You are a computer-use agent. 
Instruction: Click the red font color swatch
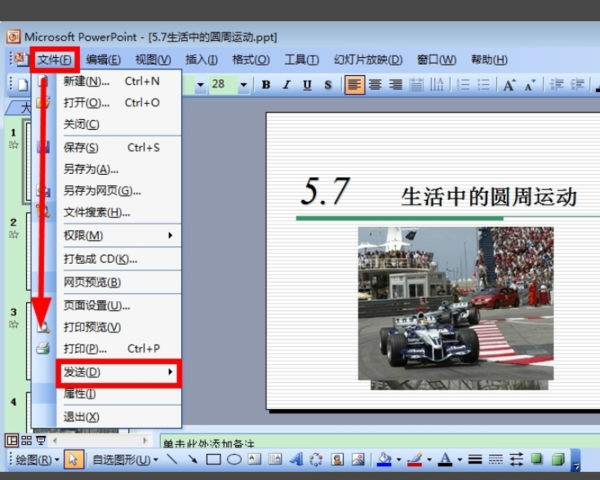[x=444, y=460]
